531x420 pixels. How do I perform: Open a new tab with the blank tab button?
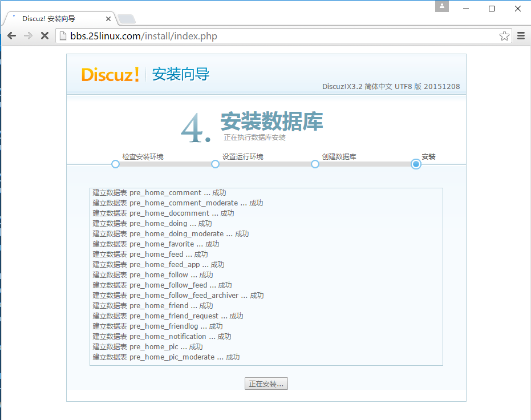(x=127, y=19)
